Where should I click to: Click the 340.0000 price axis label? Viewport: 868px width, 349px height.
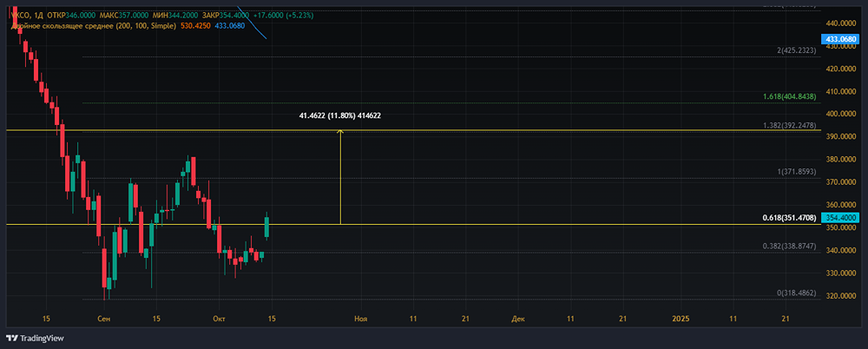click(x=841, y=250)
